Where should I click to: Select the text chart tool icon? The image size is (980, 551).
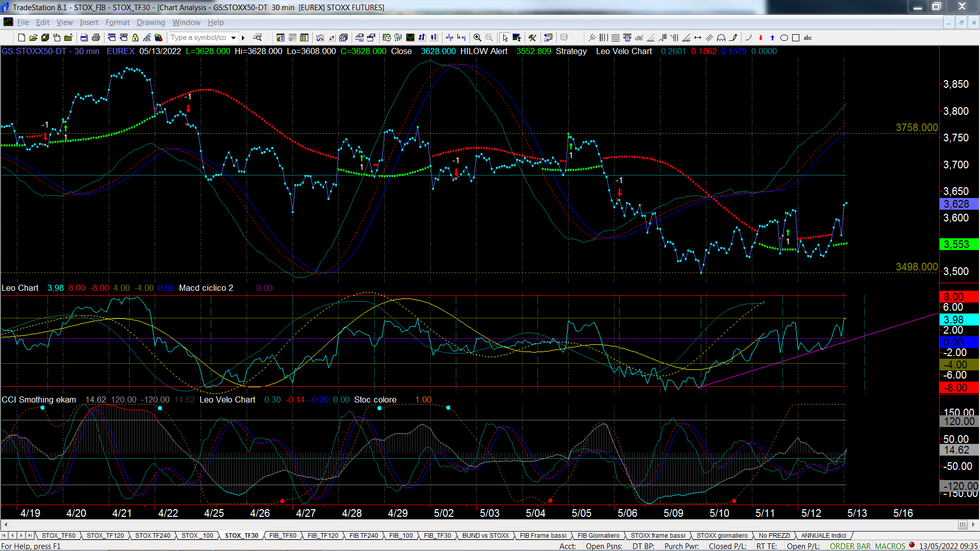(517, 38)
